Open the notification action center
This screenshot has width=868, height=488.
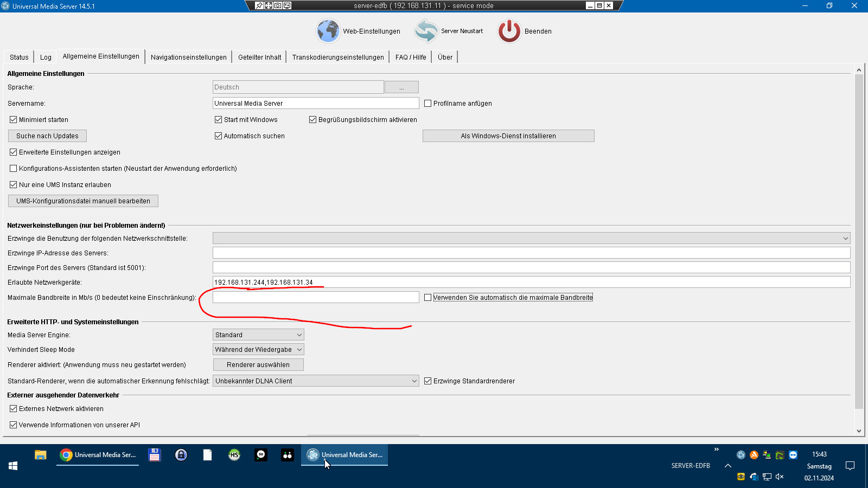coord(850,466)
